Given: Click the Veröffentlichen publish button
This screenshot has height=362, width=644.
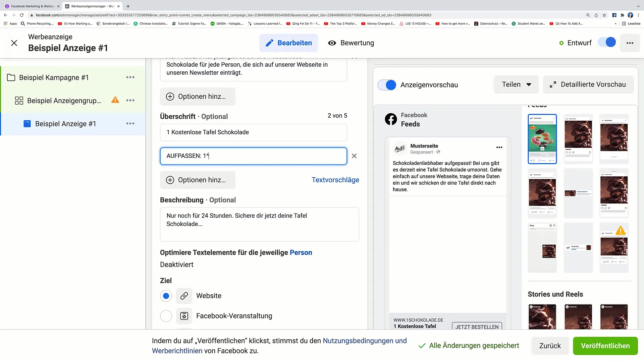Looking at the screenshot, I should pos(605,346).
